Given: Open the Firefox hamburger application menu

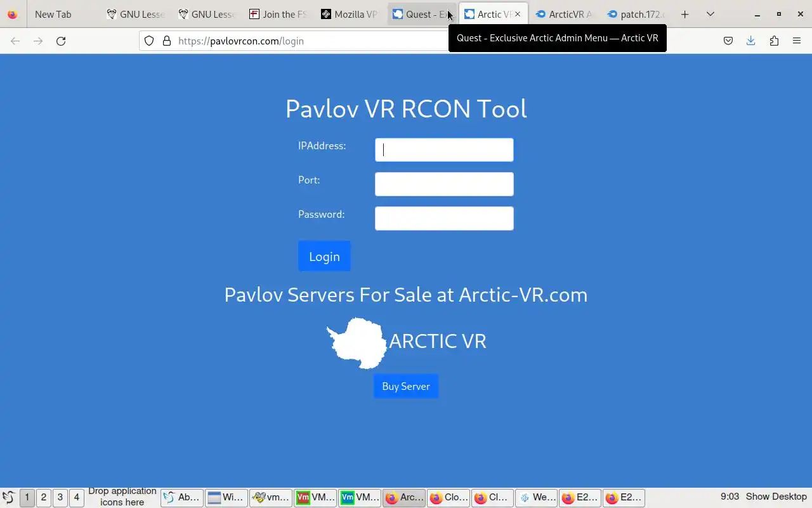Looking at the screenshot, I should pos(797,41).
